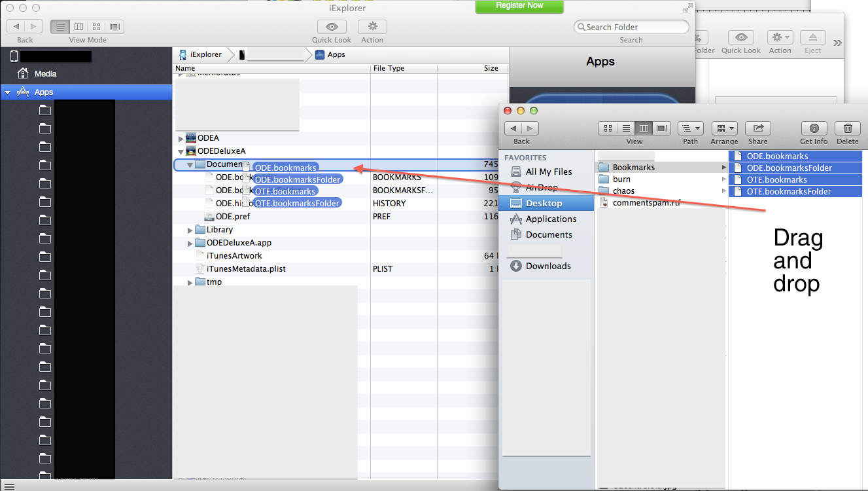
Task: Expand the ODEA app folder
Action: point(181,139)
